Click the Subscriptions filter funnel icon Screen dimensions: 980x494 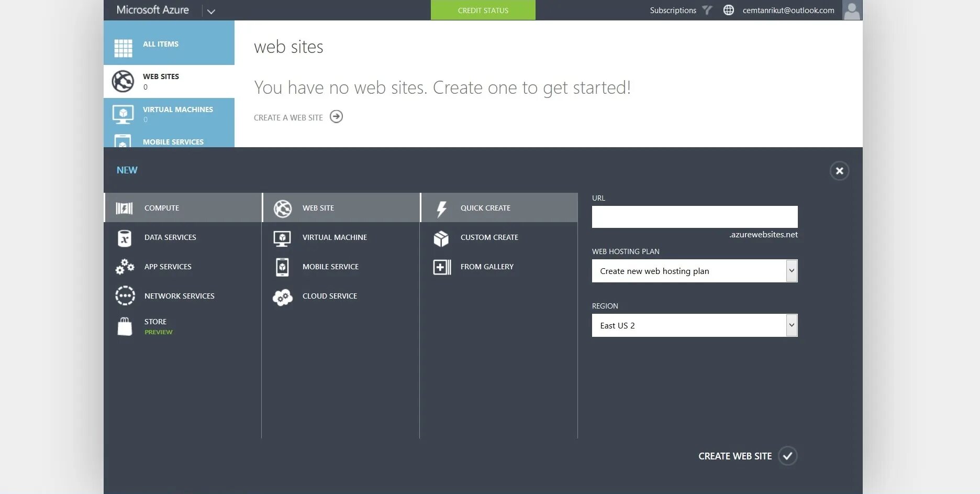point(707,10)
